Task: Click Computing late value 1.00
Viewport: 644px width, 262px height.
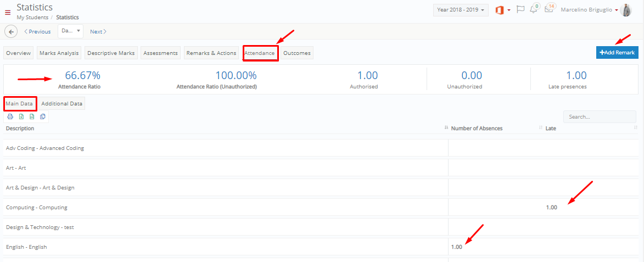Action: (x=552, y=208)
